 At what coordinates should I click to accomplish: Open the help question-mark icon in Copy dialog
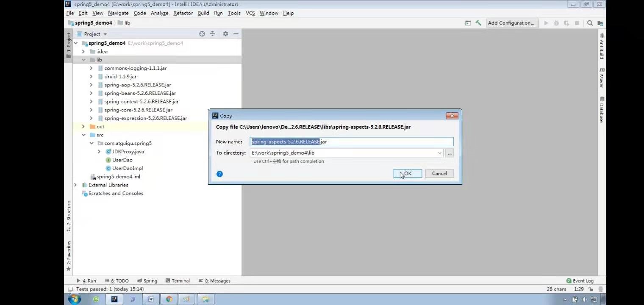(219, 174)
